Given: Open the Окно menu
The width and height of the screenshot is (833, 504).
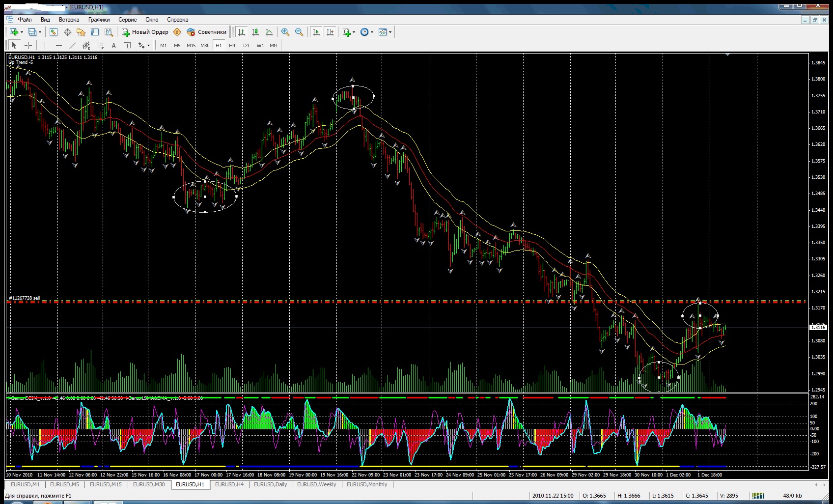Looking at the screenshot, I should (152, 20).
